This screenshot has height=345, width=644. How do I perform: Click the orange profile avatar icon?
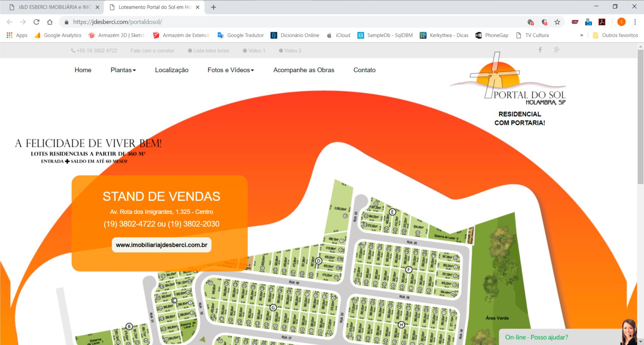pos(621,22)
